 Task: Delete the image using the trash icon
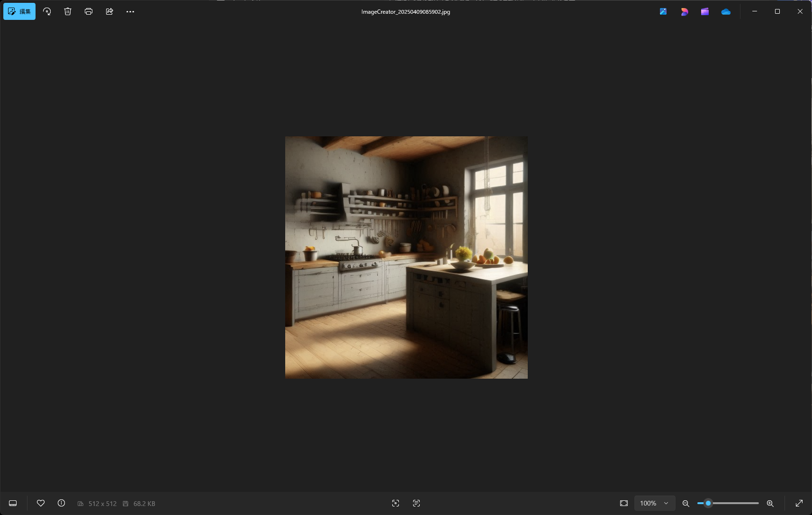[68, 11]
